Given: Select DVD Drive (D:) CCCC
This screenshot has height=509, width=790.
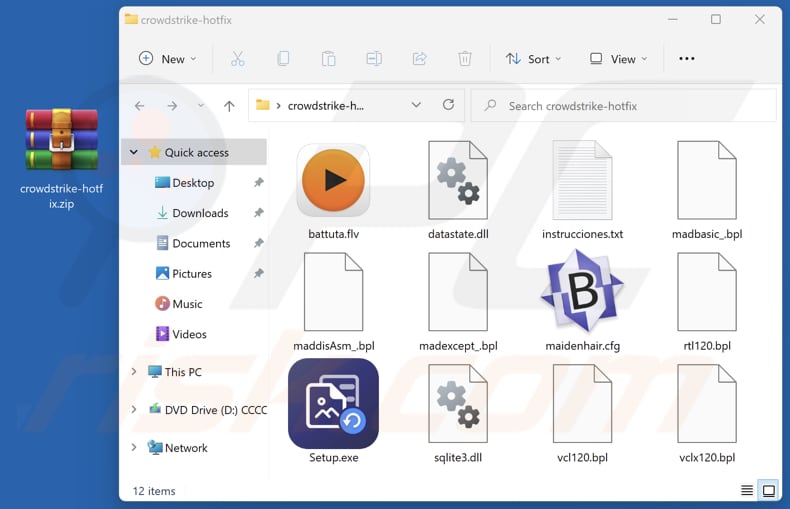Looking at the screenshot, I should click(x=208, y=410).
